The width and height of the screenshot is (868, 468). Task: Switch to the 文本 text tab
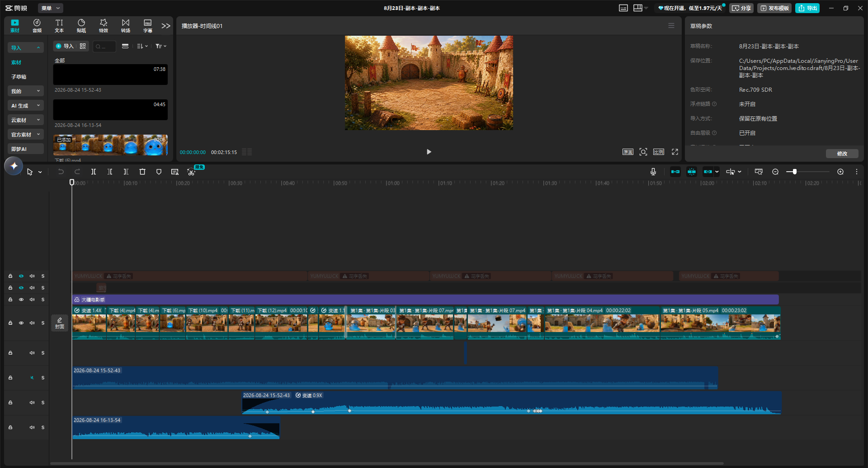[x=59, y=26]
